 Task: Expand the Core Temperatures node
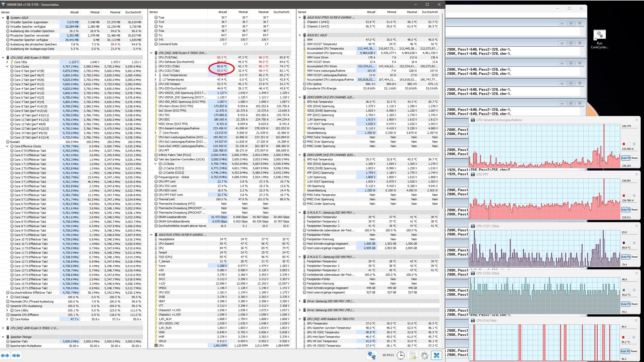[x=156, y=75]
